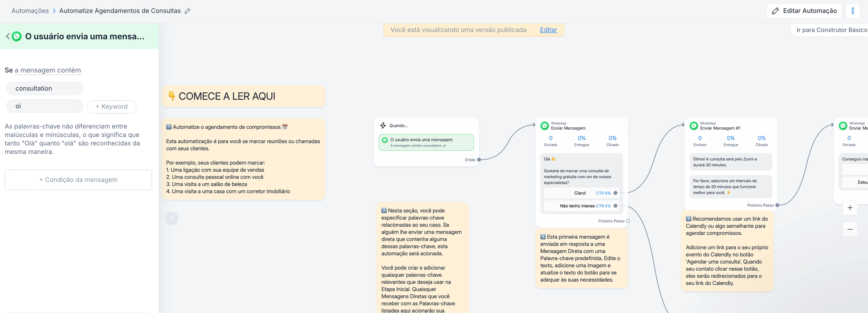868x313 pixels.
Task: Click the zoom out minus button on canvas
Action: [850, 229]
